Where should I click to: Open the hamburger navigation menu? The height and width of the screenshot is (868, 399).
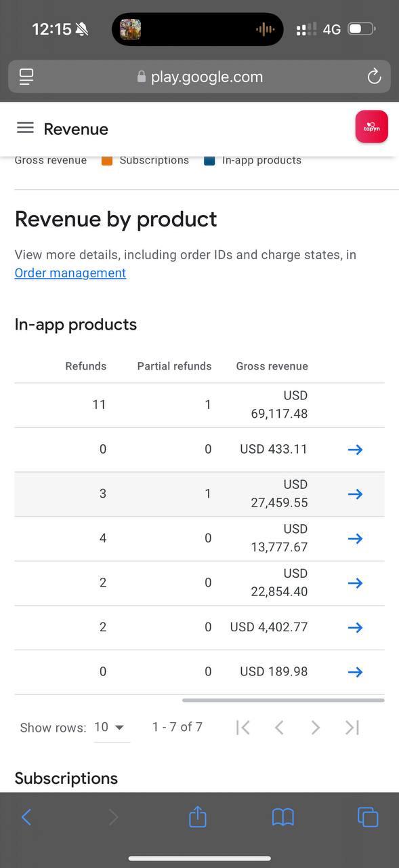pyautogui.click(x=25, y=128)
